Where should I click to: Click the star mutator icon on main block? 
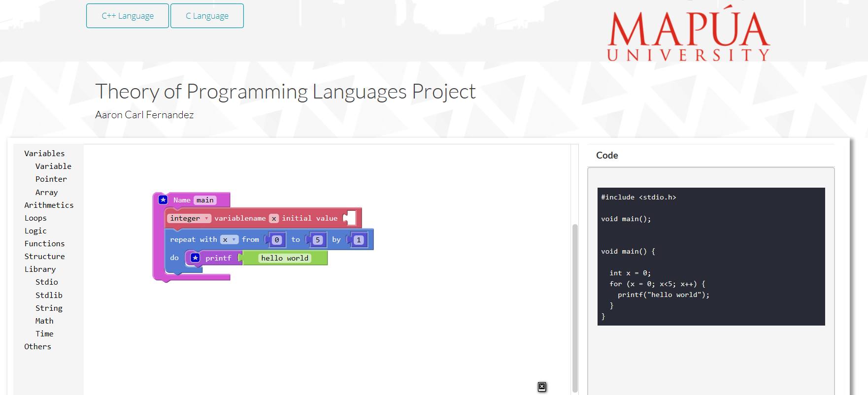(x=163, y=200)
